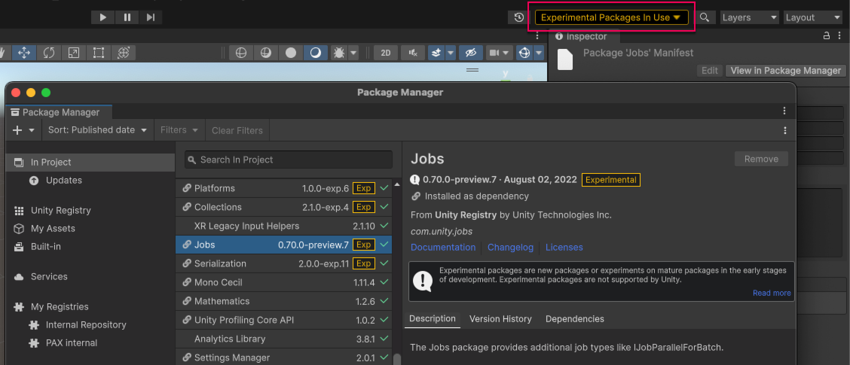Switch to the Version History tab
The height and width of the screenshot is (365, 850).
point(500,319)
